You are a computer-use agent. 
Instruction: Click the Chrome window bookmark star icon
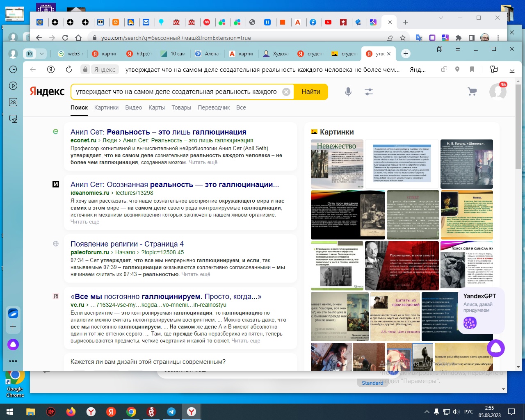coord(403,38)
